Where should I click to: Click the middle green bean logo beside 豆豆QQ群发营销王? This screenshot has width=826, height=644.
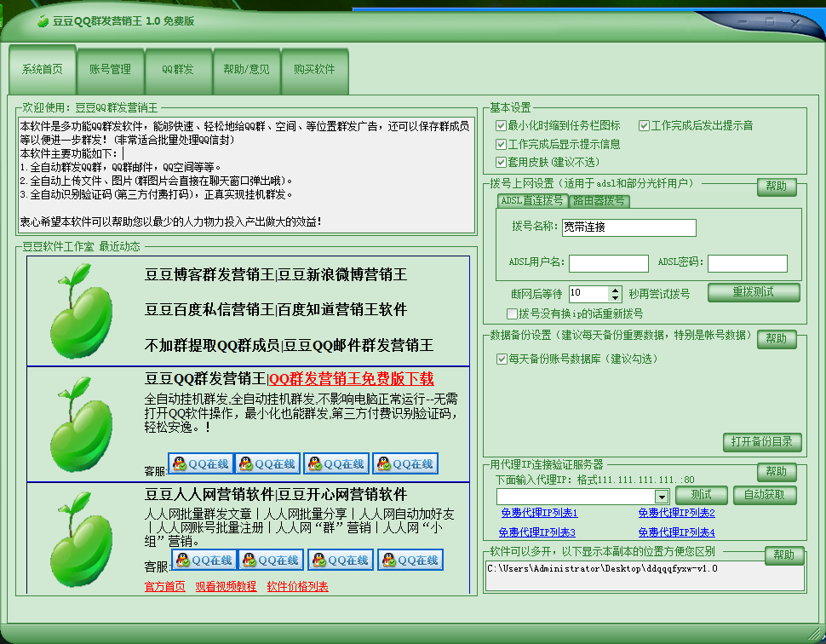(x=82, y=423)
